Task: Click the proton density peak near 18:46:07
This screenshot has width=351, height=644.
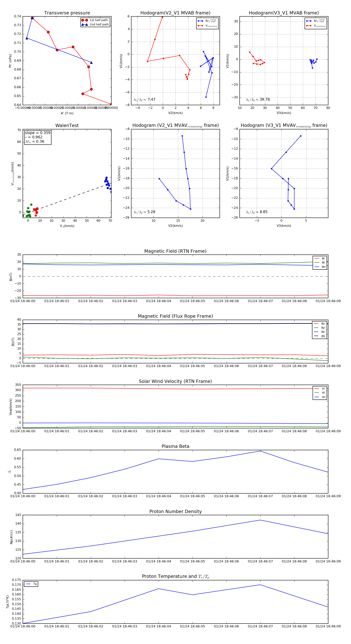Action: [260, 520]
